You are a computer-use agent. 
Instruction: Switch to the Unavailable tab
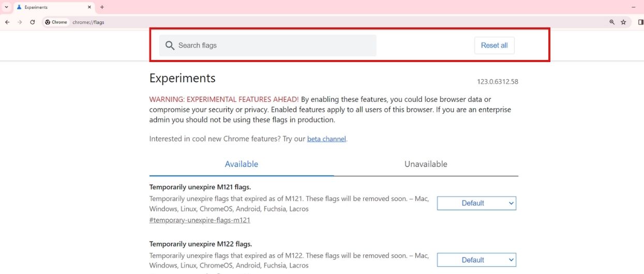426,164
